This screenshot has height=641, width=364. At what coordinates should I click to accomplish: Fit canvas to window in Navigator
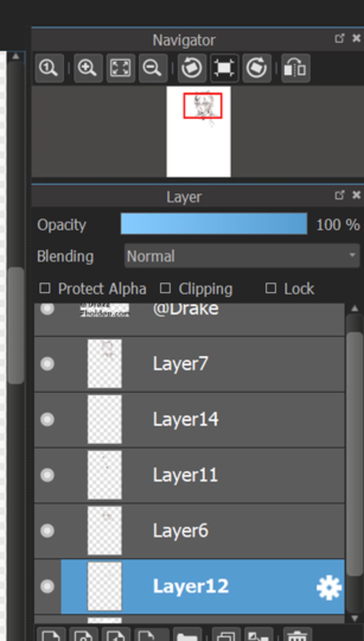120,68
